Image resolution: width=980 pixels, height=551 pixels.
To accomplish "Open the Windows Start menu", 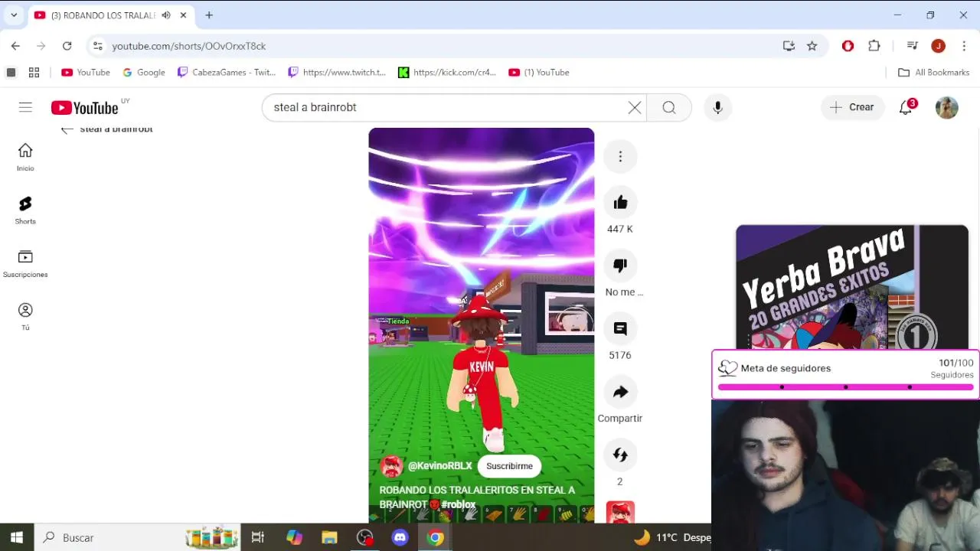I will (17, 537).
